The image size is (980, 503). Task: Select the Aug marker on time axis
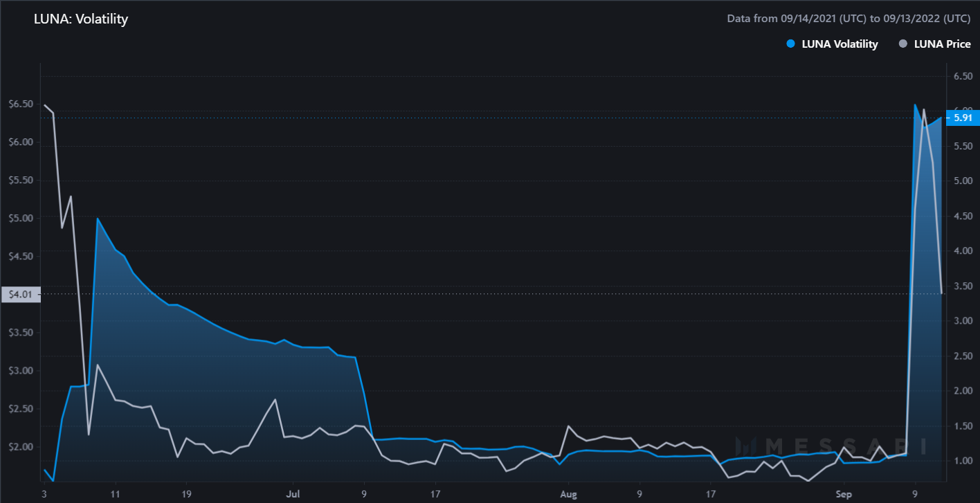(x=568, y=495)
